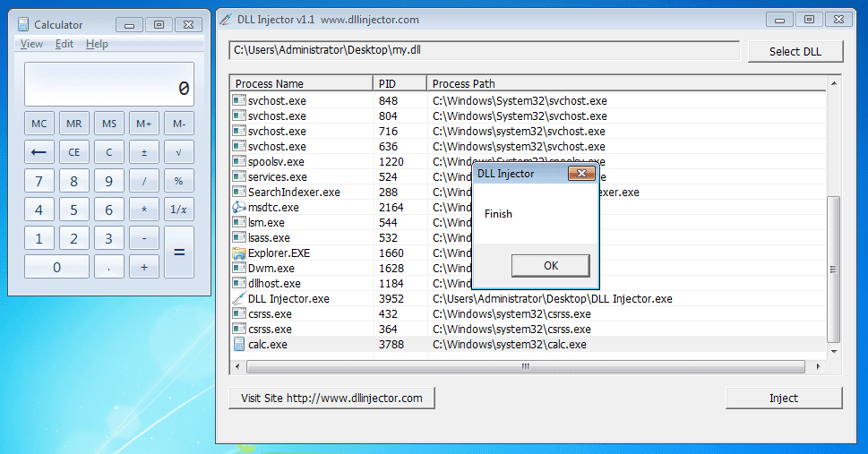Click the C:\Windows\system32\calc.exe path cell
This screenshot has height=454, width=868.
point(510,345)
